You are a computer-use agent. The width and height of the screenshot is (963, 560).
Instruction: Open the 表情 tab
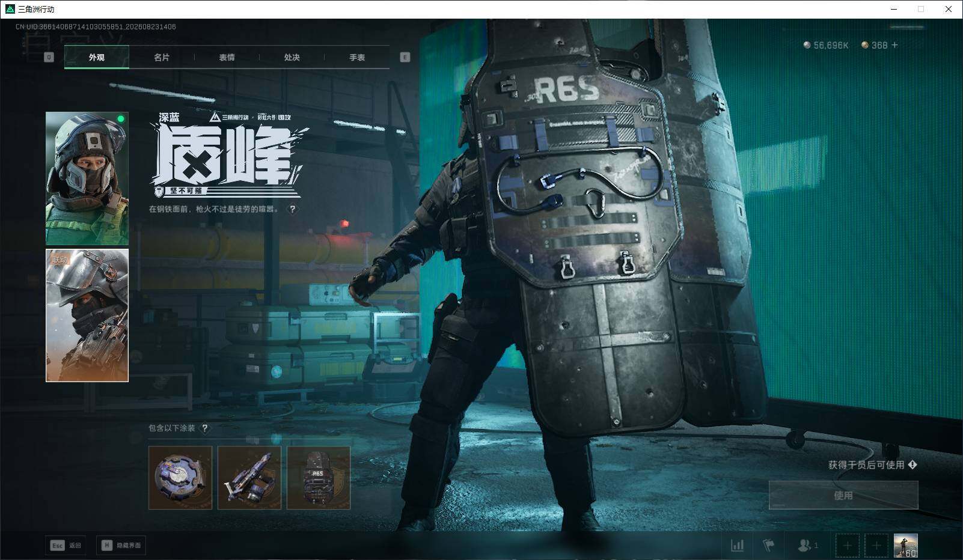227,57
